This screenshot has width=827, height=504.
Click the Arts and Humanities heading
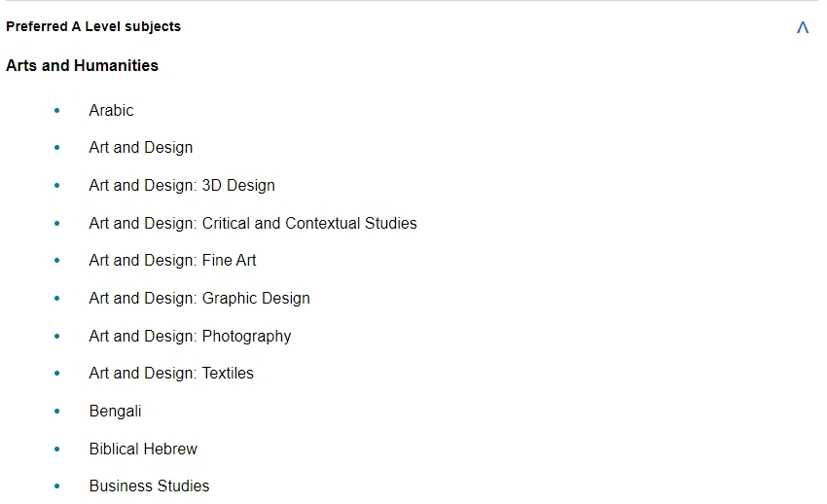83,65
